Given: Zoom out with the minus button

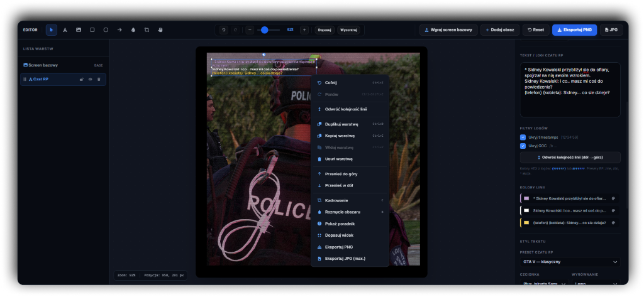Looking at the screenshot, I should [x=250, y=30].
